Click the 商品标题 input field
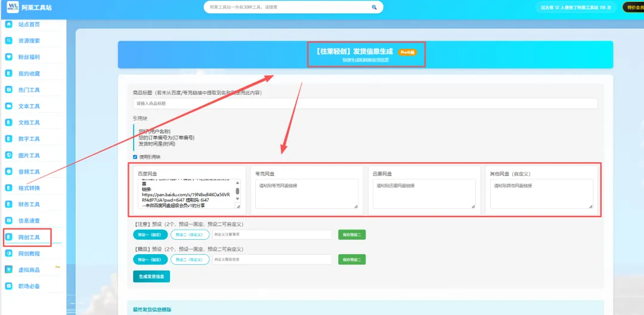The height and width of the screenshot is (315, 644). coord(366,103)
